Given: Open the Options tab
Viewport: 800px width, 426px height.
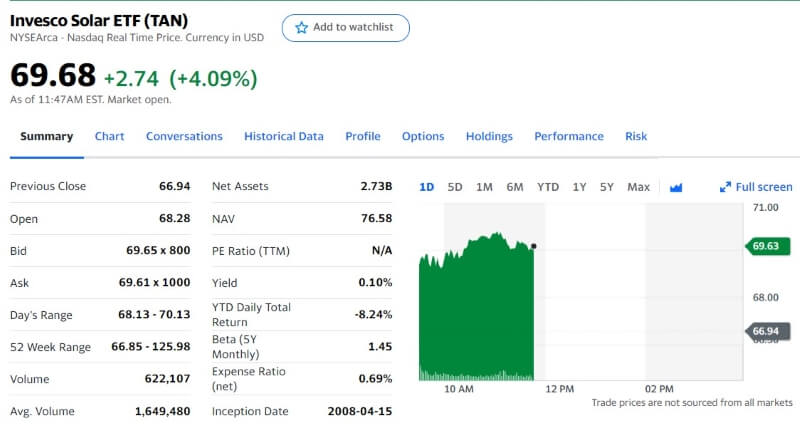Looking at the screenshot, I should click(x=423, y=136).
